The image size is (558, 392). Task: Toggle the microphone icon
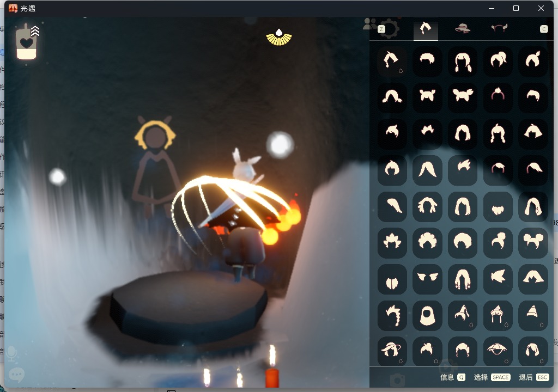(x=12, y=353)
